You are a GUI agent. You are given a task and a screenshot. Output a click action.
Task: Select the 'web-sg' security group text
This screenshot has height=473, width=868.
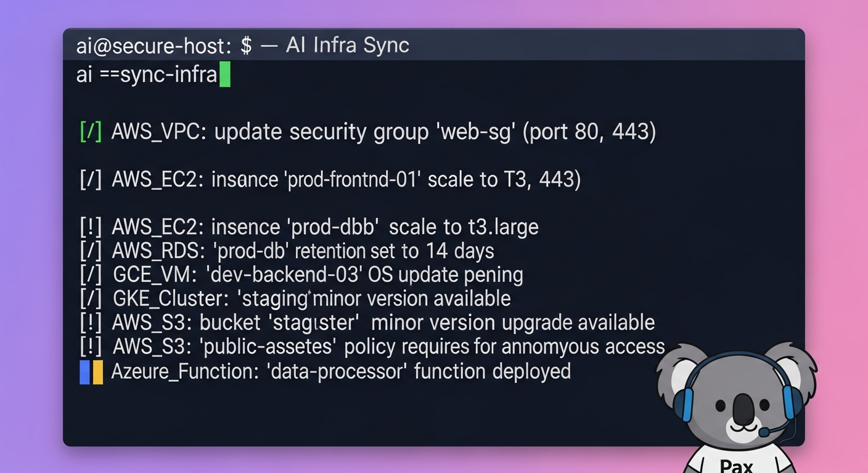click(x=476, y=132)
